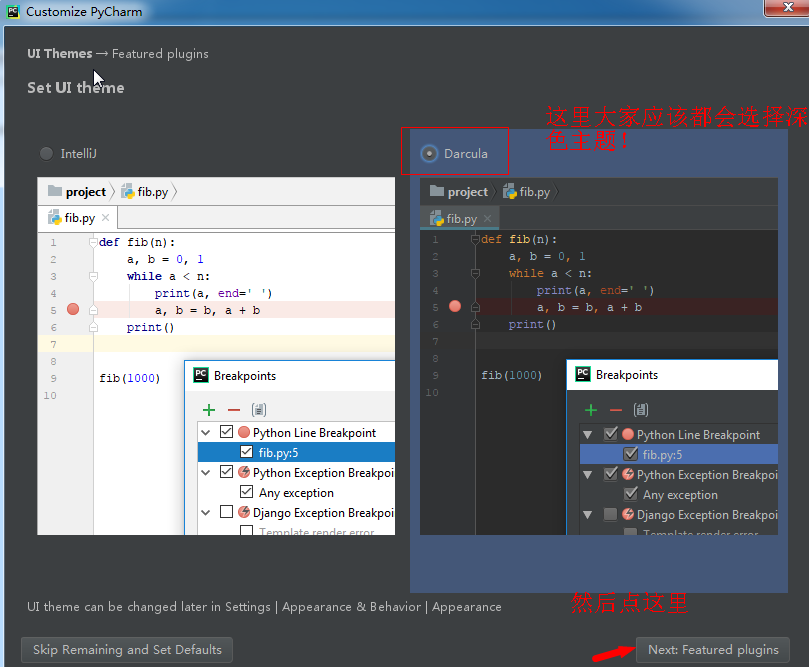Close the Customize PyCharm window

click(x=788, y=7)
